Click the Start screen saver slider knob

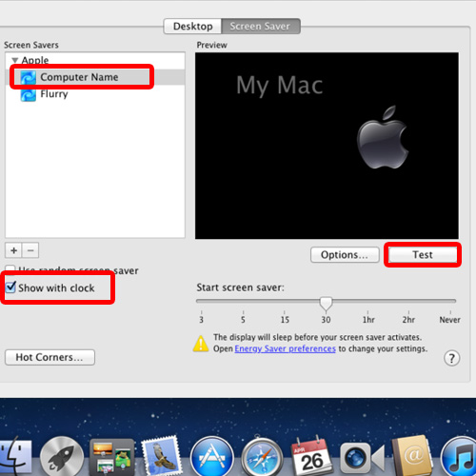pos(326,303)
